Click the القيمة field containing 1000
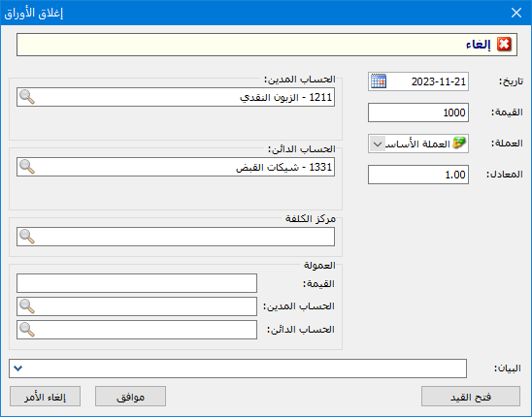This screenshot has width=532, height=417. tap(418, 112)
